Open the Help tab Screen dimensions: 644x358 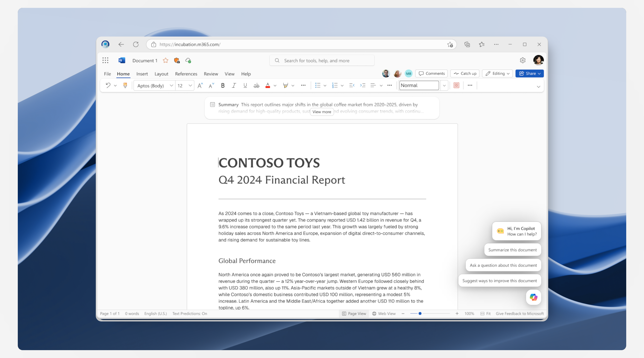click(x=246, y=74)
